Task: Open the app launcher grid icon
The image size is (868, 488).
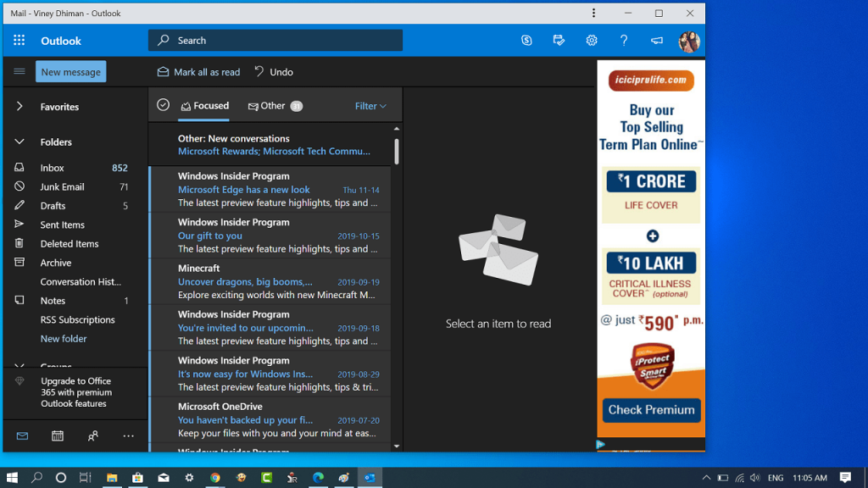Action: pos(19,41)
